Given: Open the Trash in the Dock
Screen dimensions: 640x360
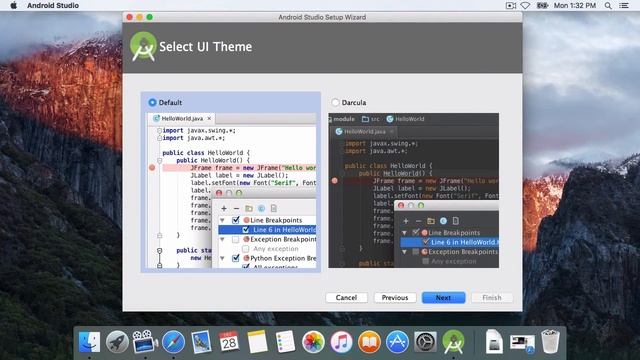Looking at the screenshot, I should click(x=550, y=342).
